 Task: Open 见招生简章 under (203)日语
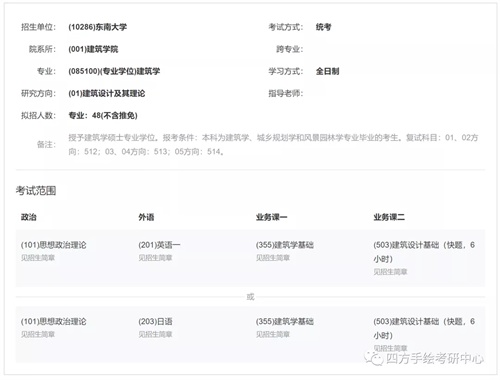pyautogui.click(x=155, y=334)
